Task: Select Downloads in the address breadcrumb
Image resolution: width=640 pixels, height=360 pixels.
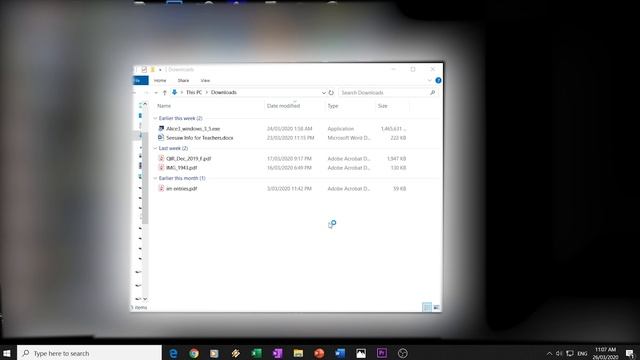Action: click(x=224, y=92)
